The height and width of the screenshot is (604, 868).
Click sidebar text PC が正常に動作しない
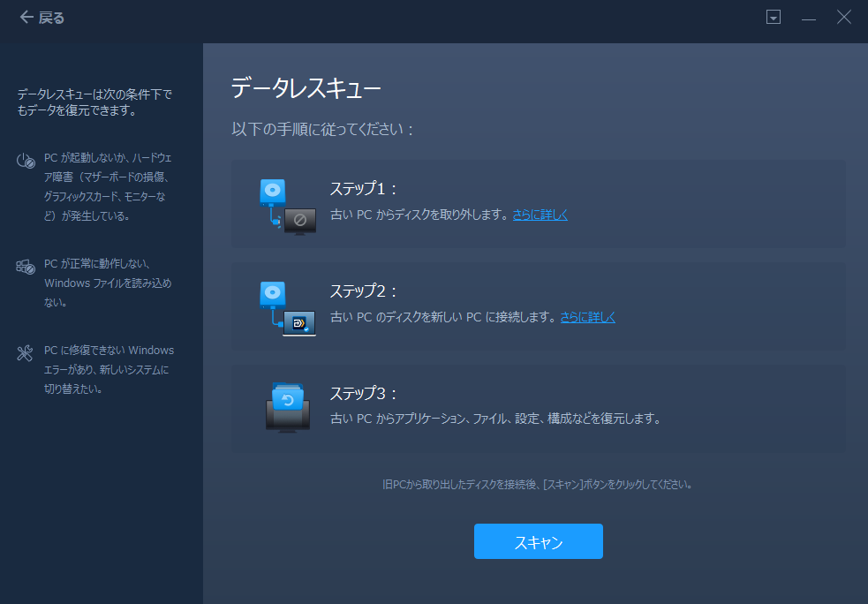coord(108,283)
